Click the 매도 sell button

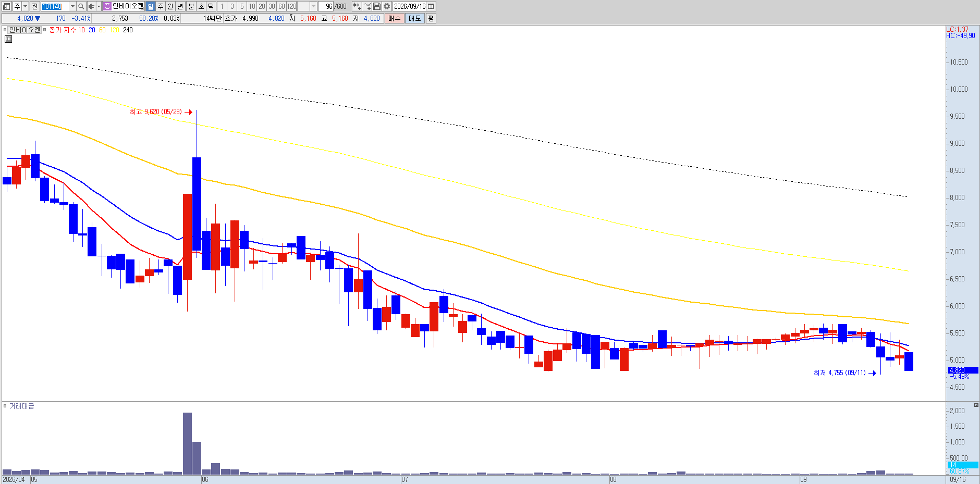coord(415,18)
